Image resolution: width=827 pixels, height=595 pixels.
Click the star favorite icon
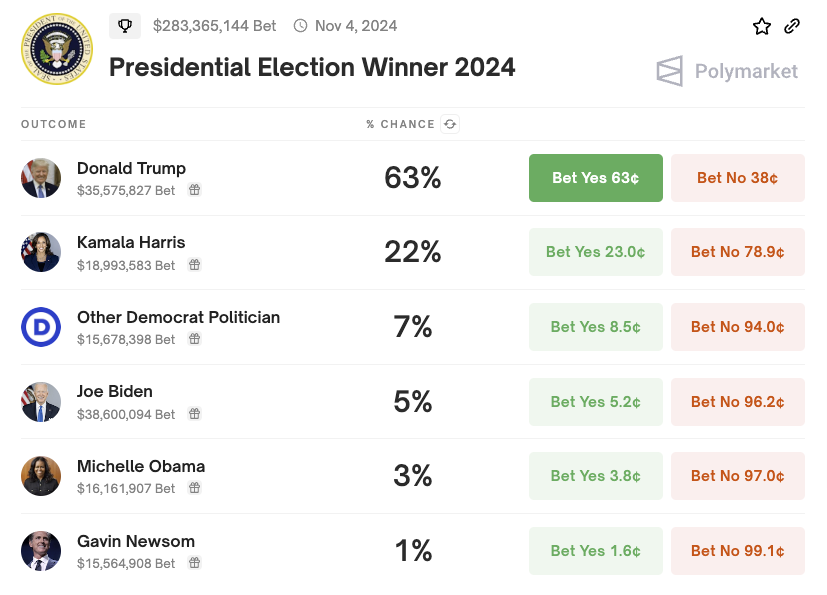762,26
